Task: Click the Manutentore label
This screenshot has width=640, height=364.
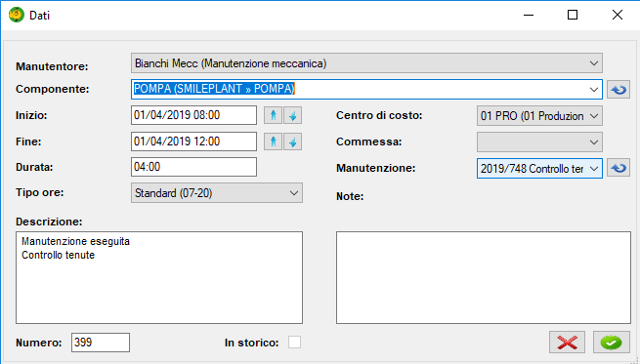Action: (x=52, y=66)
